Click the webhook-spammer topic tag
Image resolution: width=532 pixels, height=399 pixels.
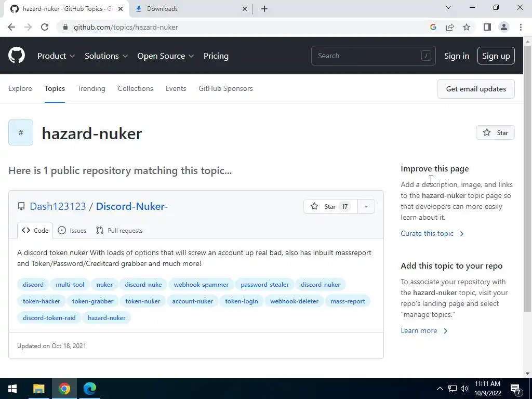[x=201, y=284]
